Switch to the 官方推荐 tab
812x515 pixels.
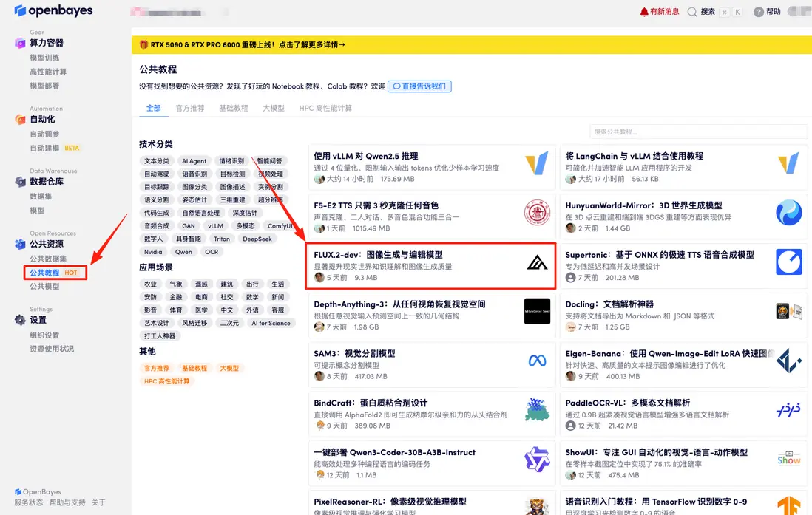click(x=189, y=108)
